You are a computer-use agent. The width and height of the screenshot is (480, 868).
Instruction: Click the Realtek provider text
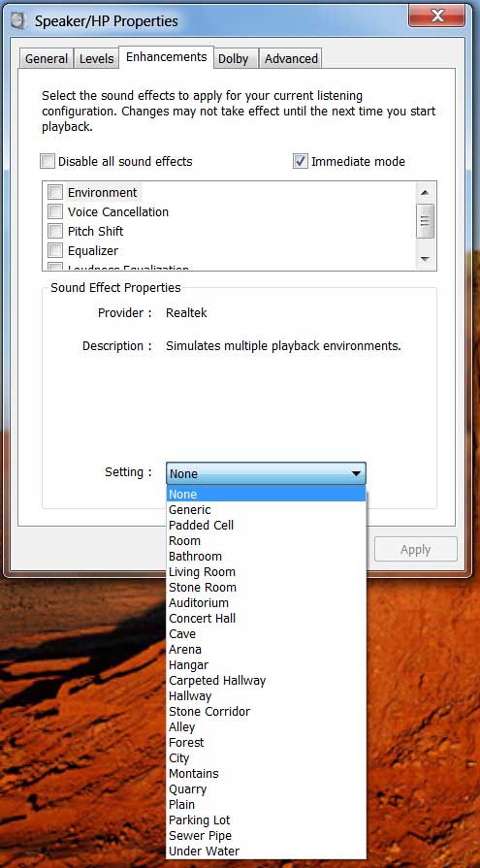pyautogui.click(x=186, y=312)
